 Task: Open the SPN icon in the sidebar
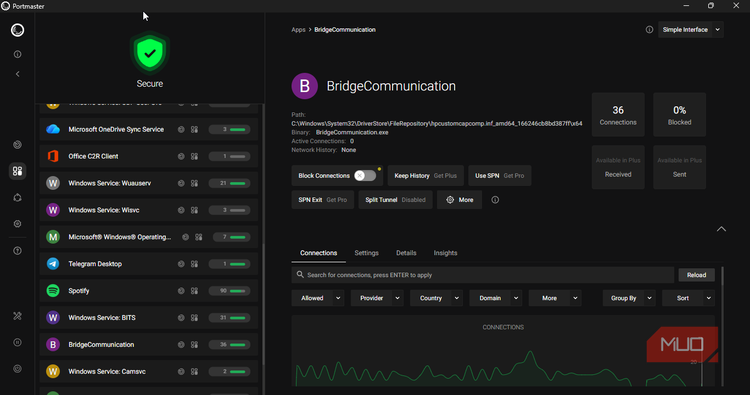(x=18, y=198)
